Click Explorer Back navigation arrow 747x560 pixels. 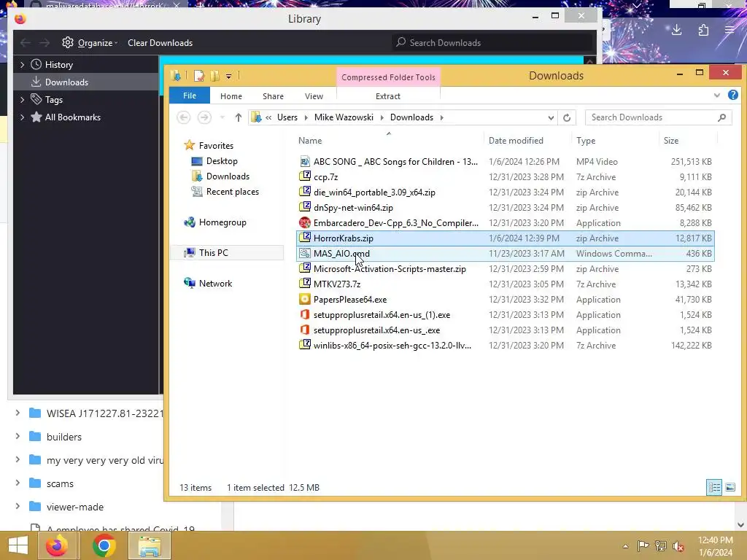[183, 117]
